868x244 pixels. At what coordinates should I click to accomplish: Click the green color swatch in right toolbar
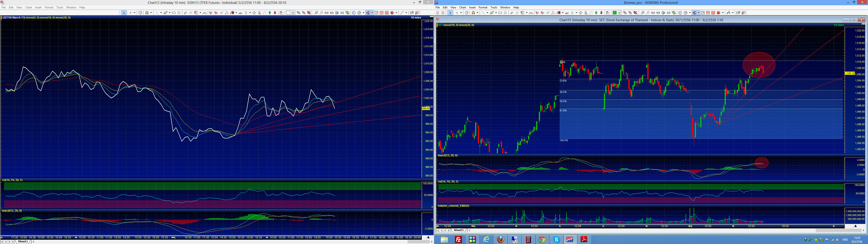pos(615,13)
